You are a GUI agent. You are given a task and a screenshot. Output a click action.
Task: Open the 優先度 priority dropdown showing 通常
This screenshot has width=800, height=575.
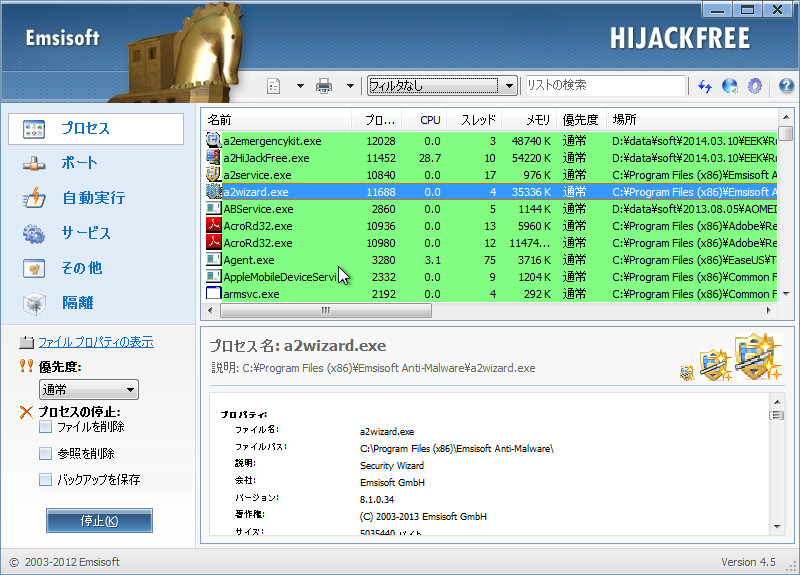(x=89, y=390)
